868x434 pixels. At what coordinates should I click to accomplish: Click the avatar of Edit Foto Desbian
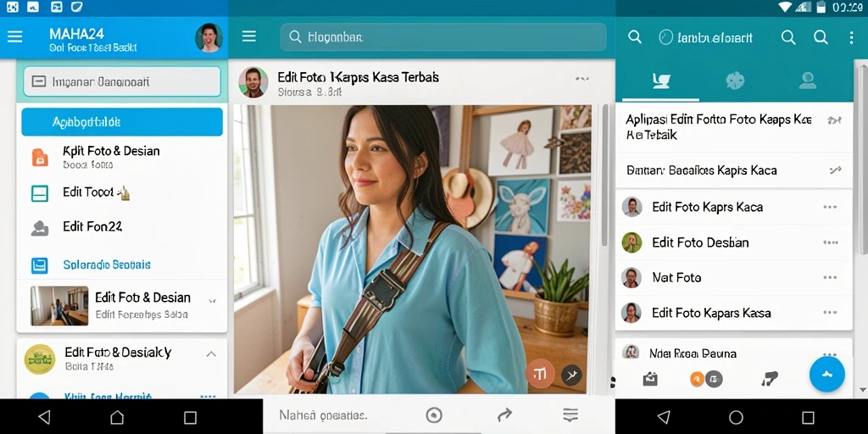(x=632, y=242)
